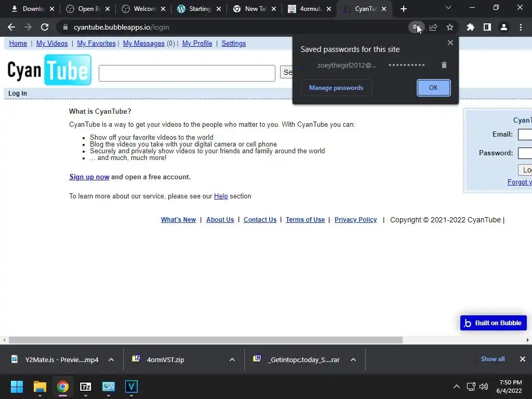
Task: Open the Settings link
Action: point(234,44)
